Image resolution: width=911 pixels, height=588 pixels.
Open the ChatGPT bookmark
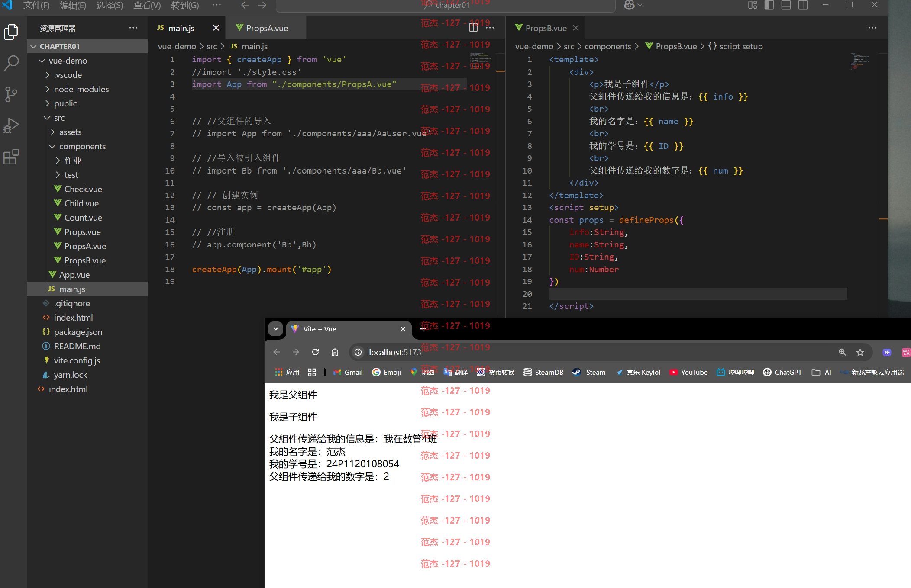[x=782, y=372]
